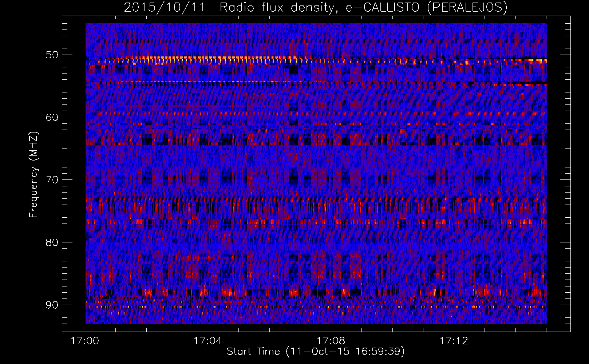Click the 17:12 time tick label
This screenshot has width=589, height=364.
pos(454,341)
